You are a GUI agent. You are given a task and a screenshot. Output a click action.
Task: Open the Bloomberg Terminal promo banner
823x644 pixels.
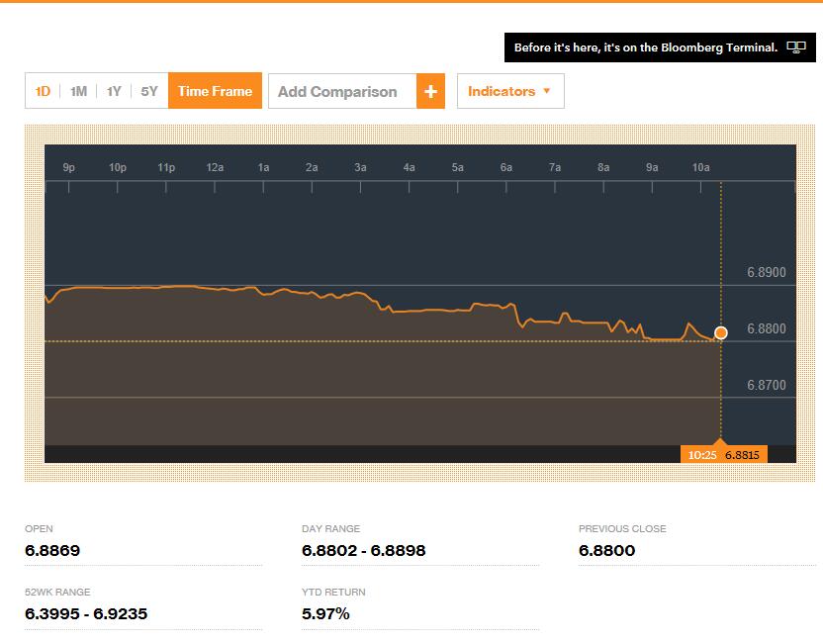tap(645, 47)
